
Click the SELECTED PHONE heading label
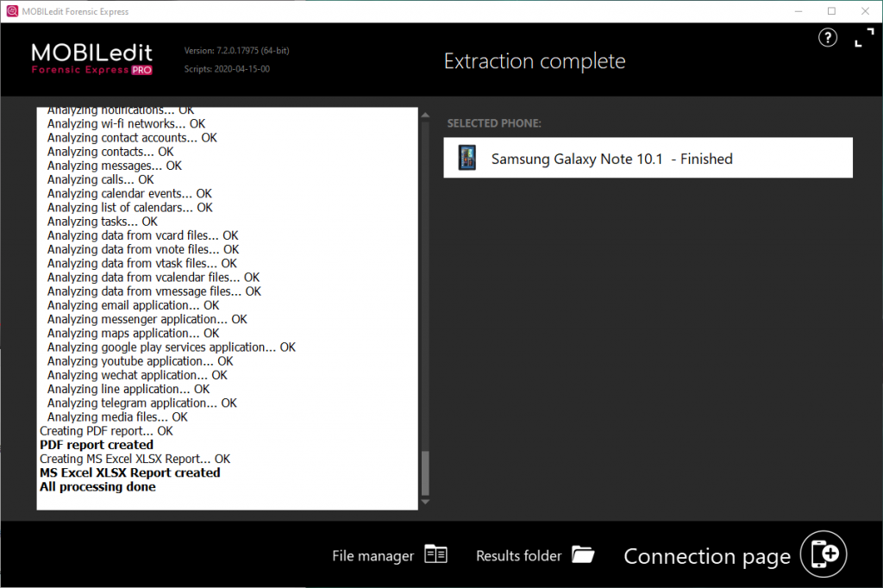tap(494, 123)
